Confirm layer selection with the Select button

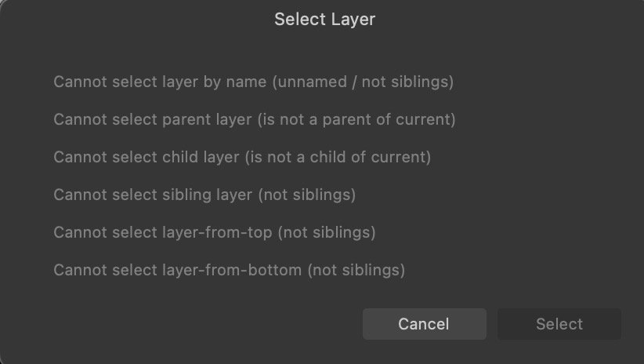[x=559, y=324]
